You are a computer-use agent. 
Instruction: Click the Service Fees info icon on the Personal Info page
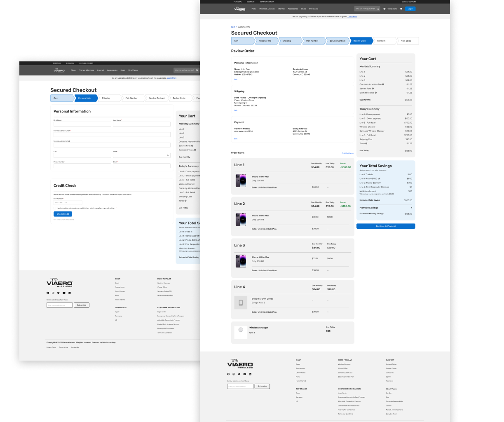pyautogui.click(x=192, y=146)
